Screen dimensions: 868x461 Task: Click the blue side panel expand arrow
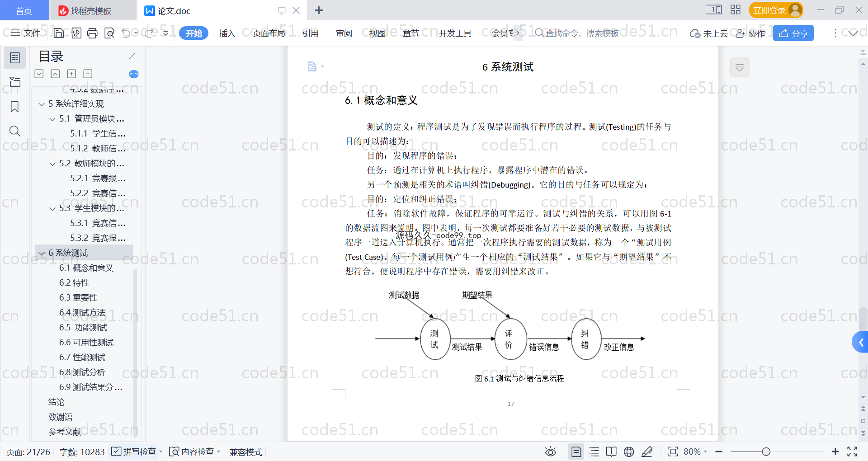[x=860, y=342]
